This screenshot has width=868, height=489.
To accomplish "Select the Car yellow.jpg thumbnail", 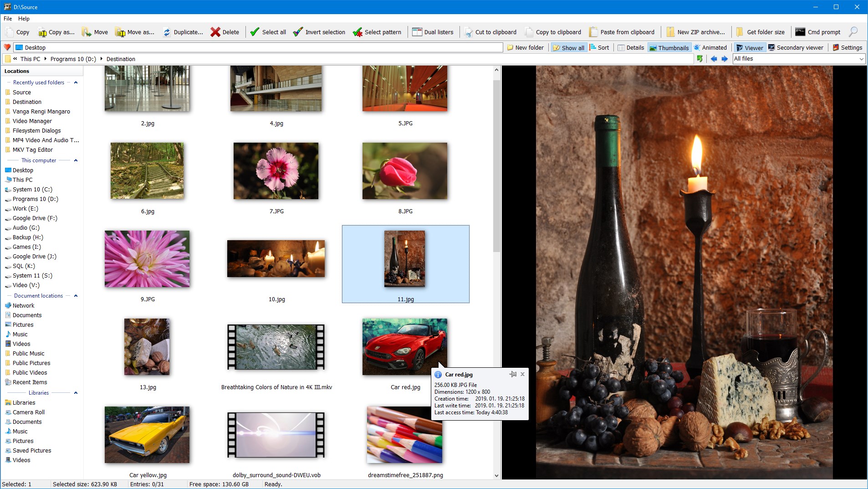I will pyautogui.click(x=147, y=435).
